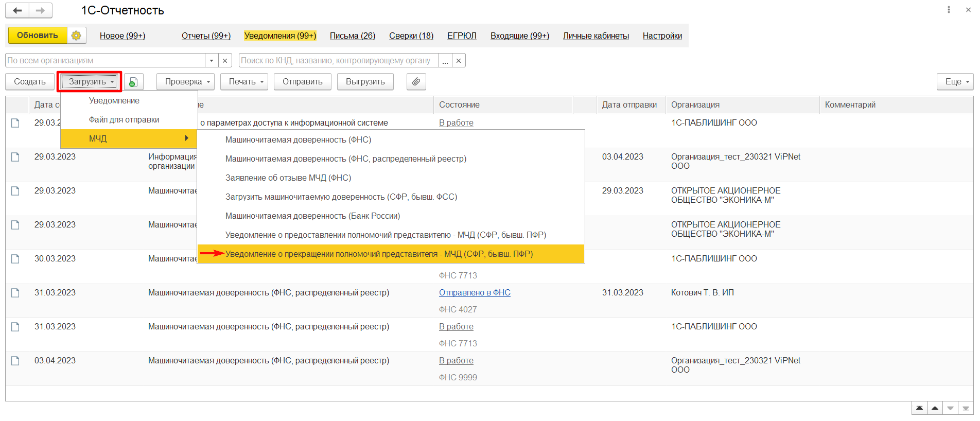
Task: Choose Уведомление о прекращении полномочий представителя
Action: coord(391,254)
